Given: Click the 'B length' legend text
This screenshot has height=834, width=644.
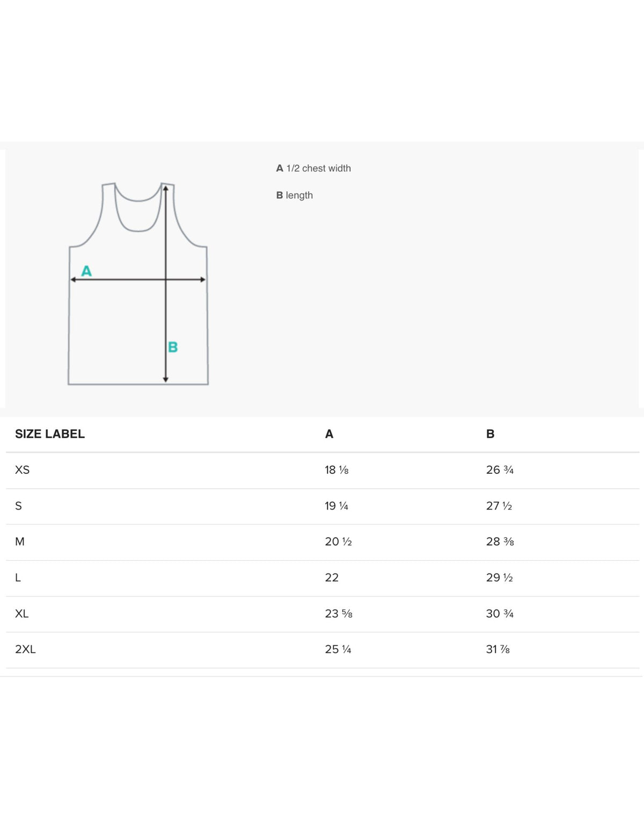Looking at the screenshot, I should 294,195.
